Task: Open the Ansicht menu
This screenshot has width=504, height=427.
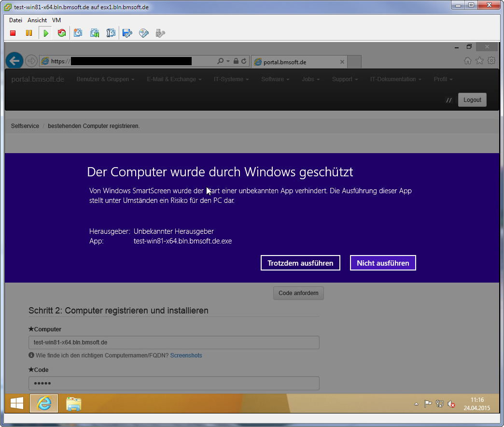Action: click(x=37, y=20)
